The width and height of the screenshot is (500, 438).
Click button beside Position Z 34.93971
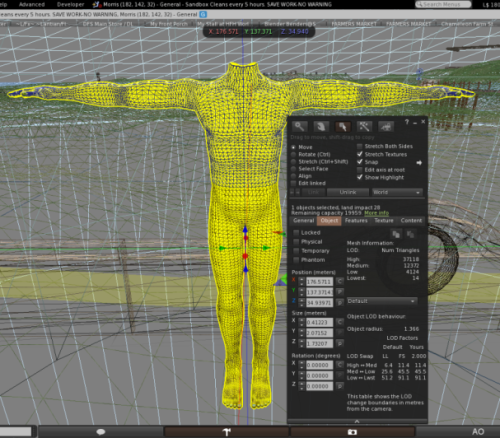coord(339,302)
